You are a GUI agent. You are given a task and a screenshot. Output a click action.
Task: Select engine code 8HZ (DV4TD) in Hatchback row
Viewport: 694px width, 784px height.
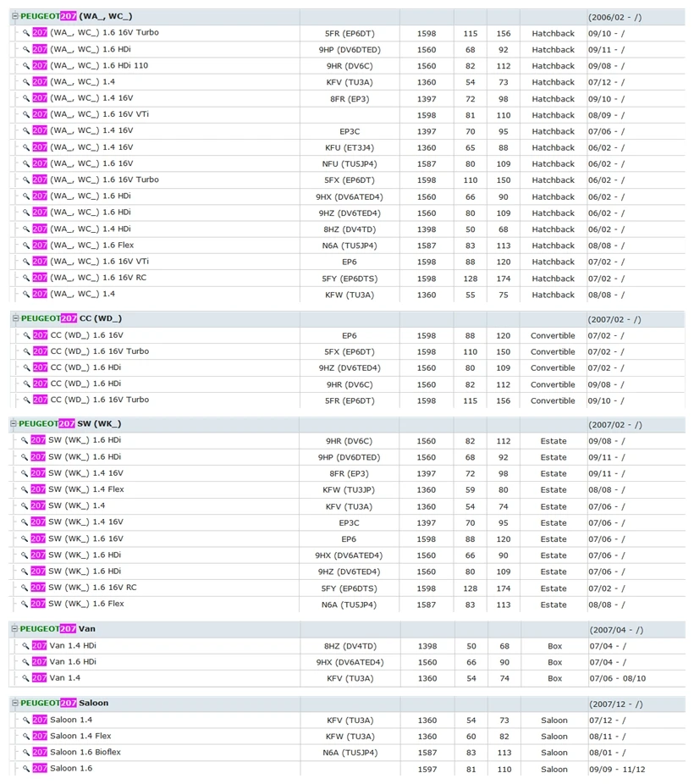point(350,229)
